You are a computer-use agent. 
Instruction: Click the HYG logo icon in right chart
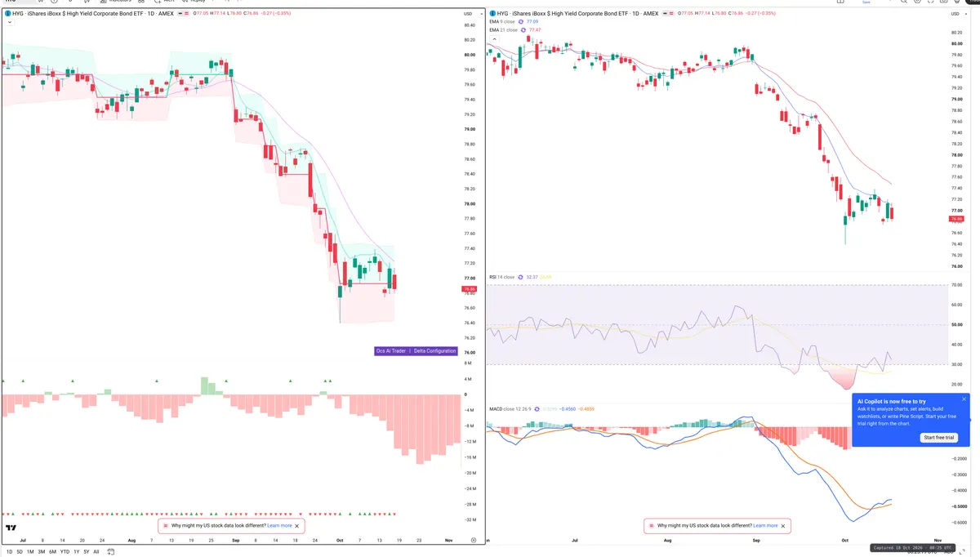click(x=492, y=14)
